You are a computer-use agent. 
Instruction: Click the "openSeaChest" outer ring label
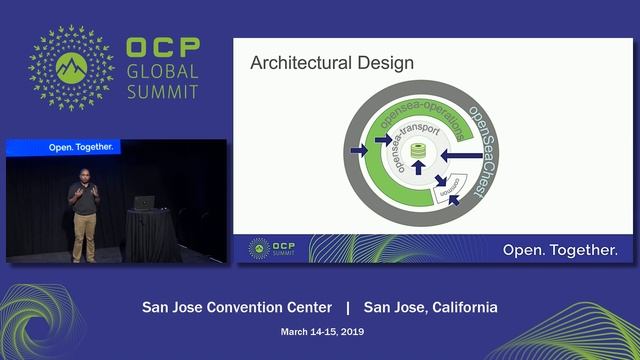482,152
